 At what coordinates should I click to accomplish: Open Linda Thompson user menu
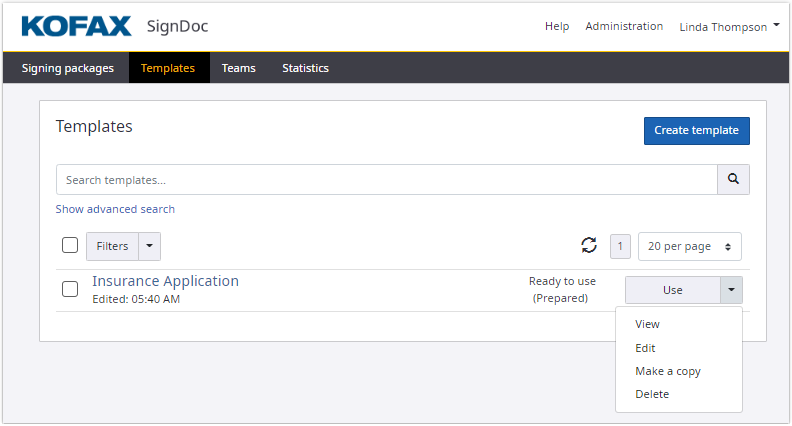(729, 27)
